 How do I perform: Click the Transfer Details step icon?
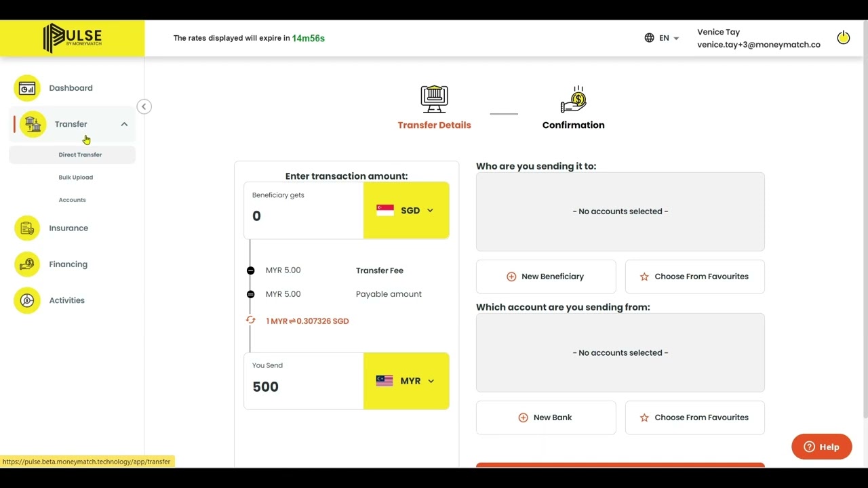(434, 99)
